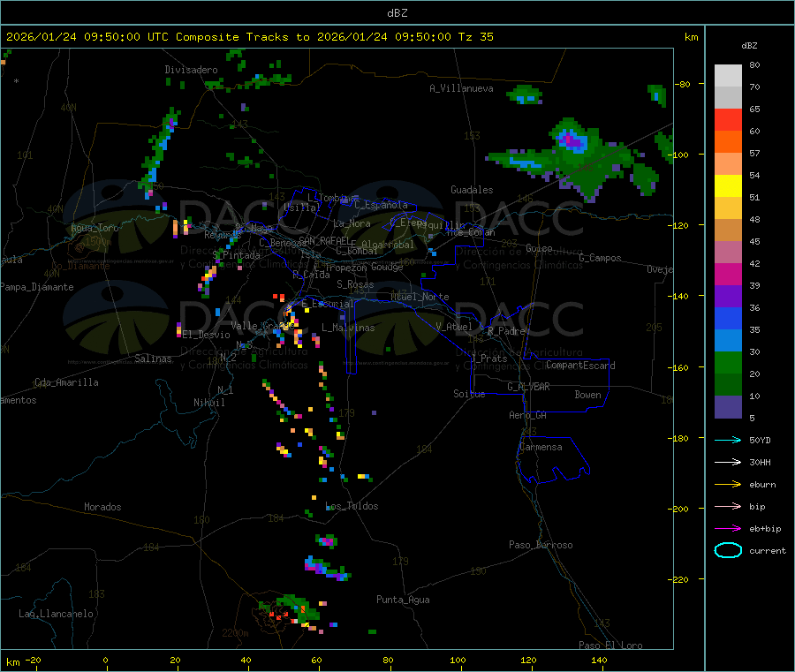
Task: Click the magenta 39 dBZ color swatch
Action: point(728,274)
